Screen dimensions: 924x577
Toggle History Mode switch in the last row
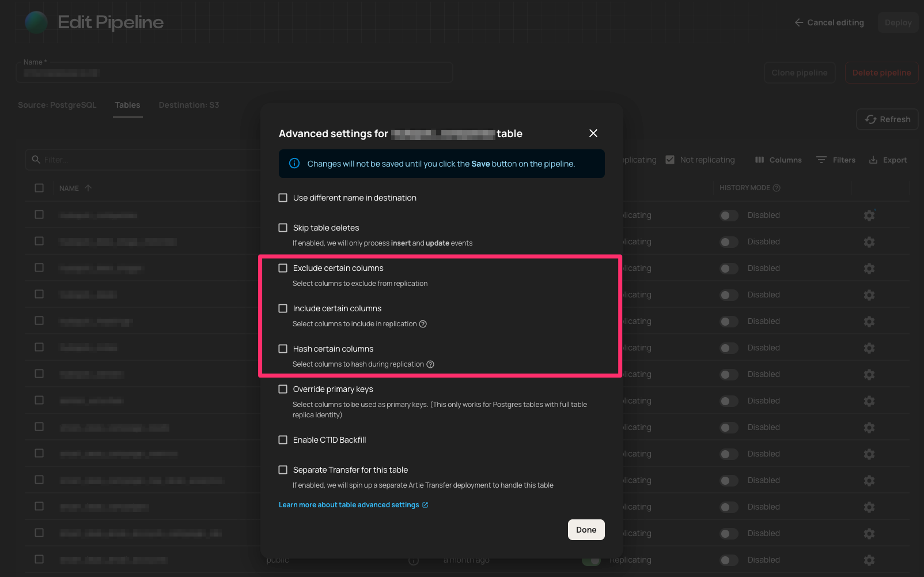729,560
